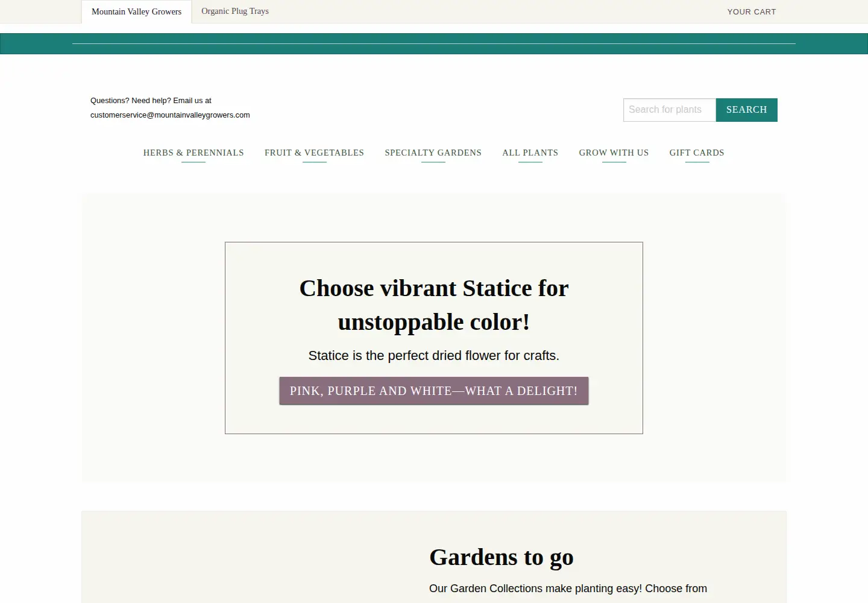Click the customer service email address text
Viewport: 868px width, 603px height.
(170, 115)
